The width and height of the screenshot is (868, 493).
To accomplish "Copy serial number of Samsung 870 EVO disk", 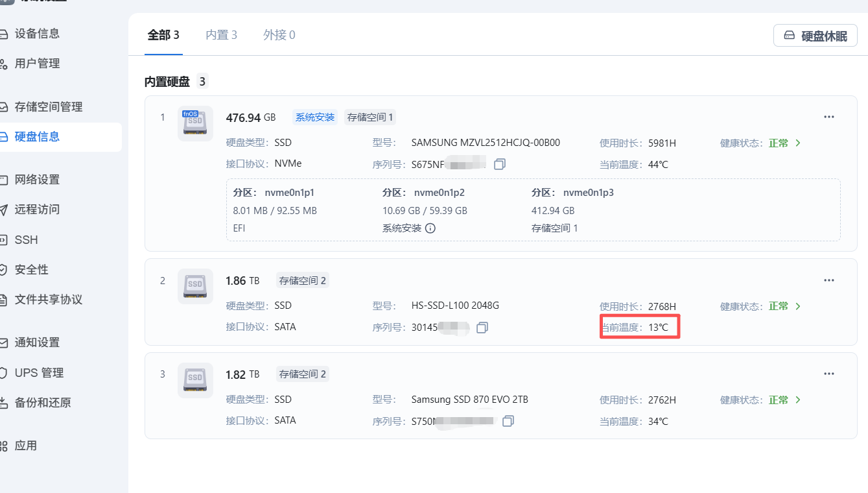I will click(508, 421).
